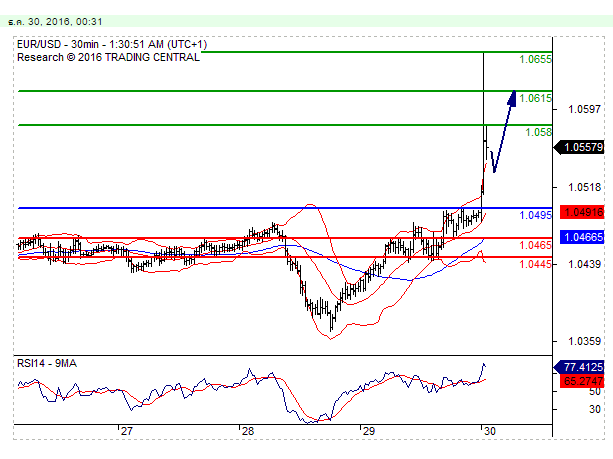Click the date axis label 29
The width and height of the screenshot is (613, 459).
(368, 431)
